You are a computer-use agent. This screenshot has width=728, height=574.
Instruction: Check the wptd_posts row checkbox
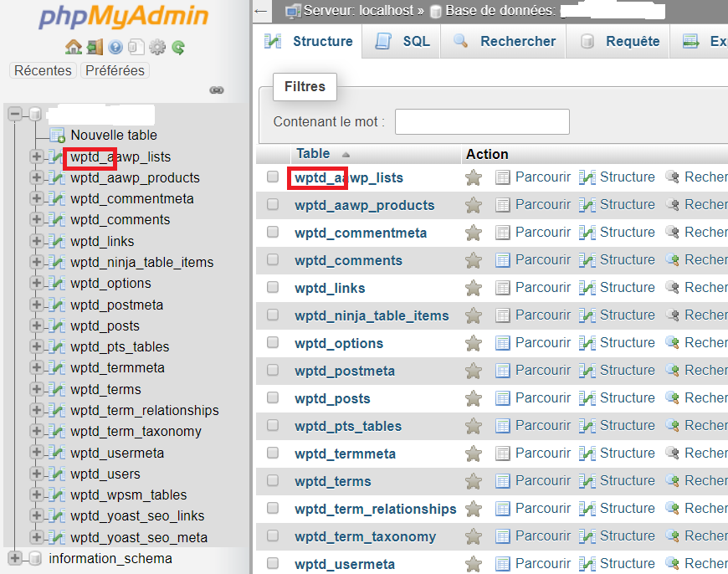coord(273,397)
